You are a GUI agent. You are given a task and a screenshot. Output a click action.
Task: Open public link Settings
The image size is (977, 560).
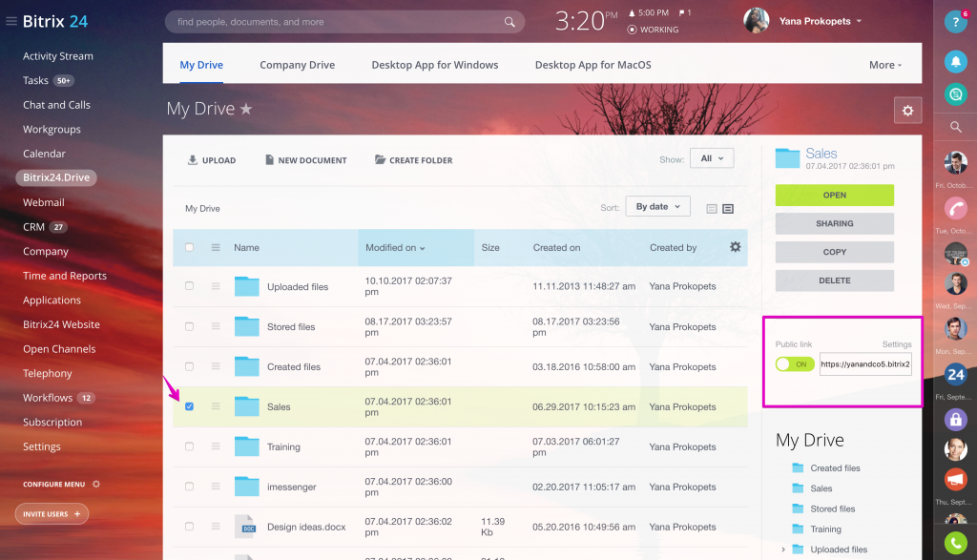click(x=897, y=343)
